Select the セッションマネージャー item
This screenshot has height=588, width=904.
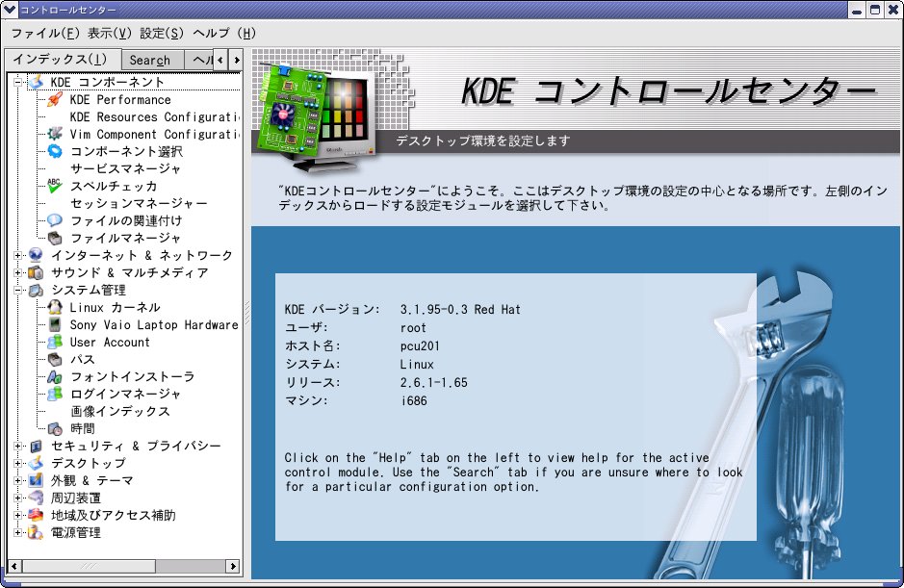[x=139, y=203]
